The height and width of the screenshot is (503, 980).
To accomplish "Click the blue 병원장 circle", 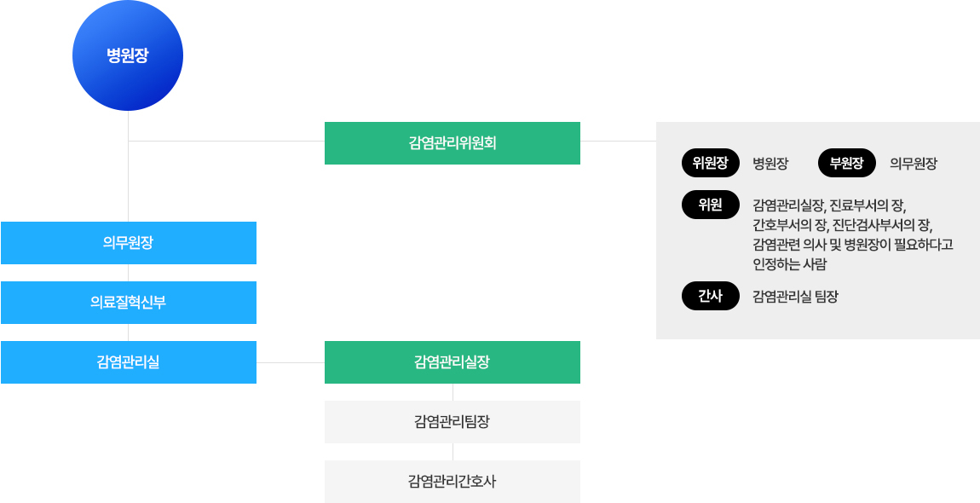I will 128,55.
